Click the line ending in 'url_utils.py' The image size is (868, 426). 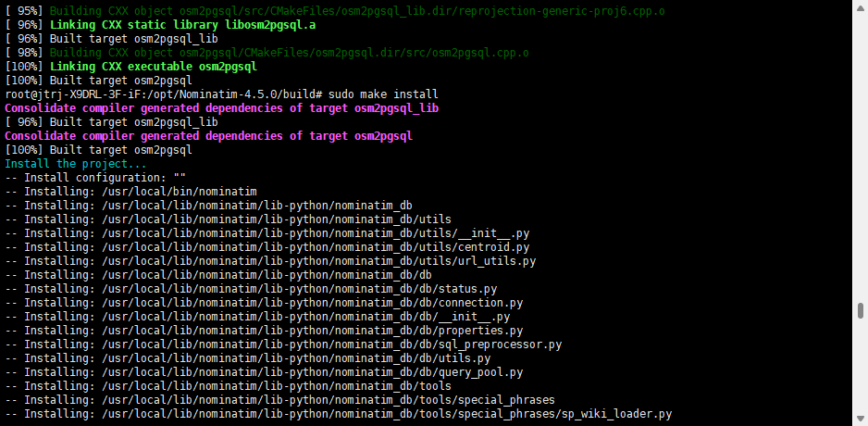coord(271,261)
